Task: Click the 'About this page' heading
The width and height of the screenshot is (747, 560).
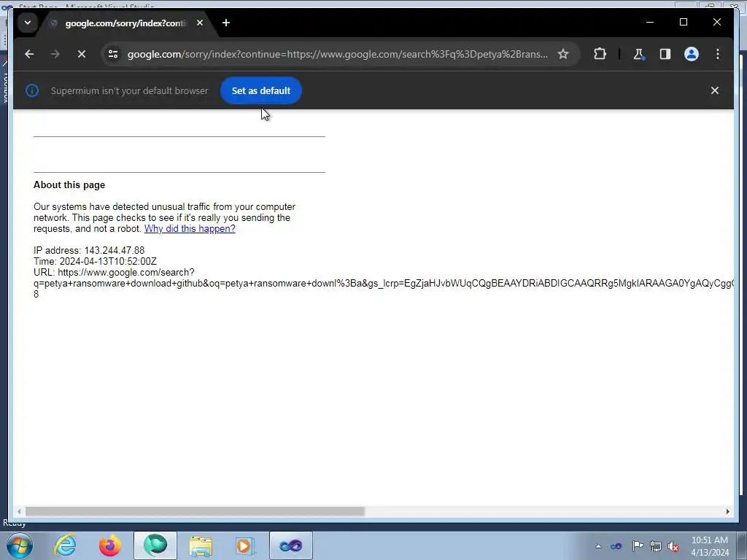Action: pyautogui.click(x=69, y=184)
